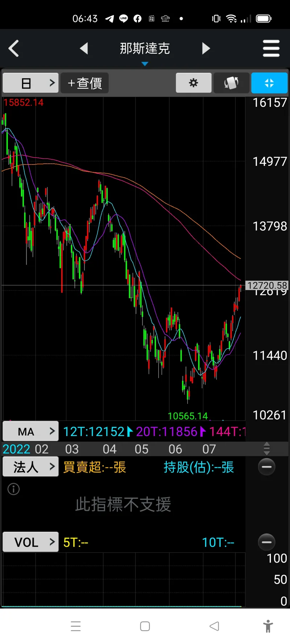The image size is (290, 644).
Task: Open the VOL indicator selector
Action: tap(30, 542)
